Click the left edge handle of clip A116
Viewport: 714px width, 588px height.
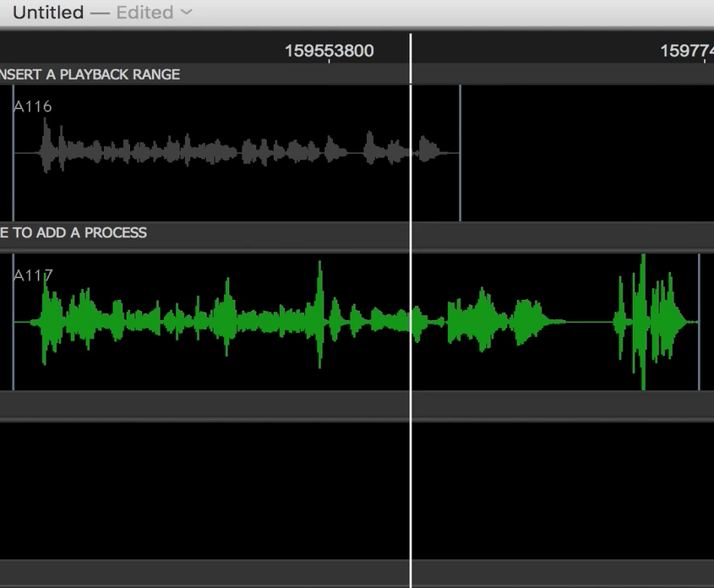pos(14,152)
